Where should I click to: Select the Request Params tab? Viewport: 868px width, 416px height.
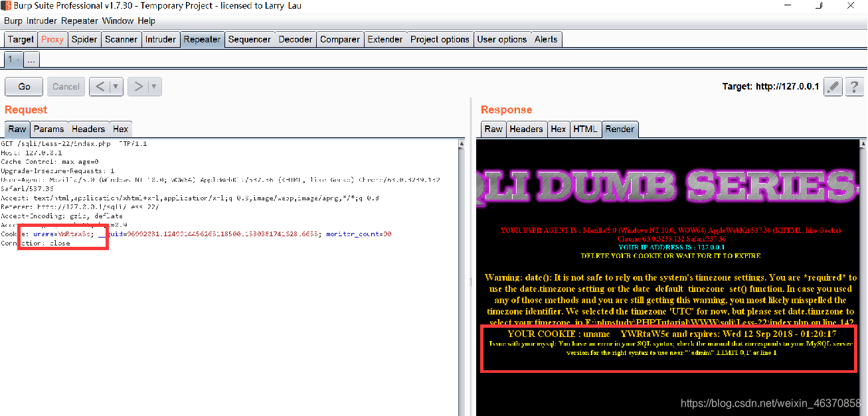[x=49, y=129]
